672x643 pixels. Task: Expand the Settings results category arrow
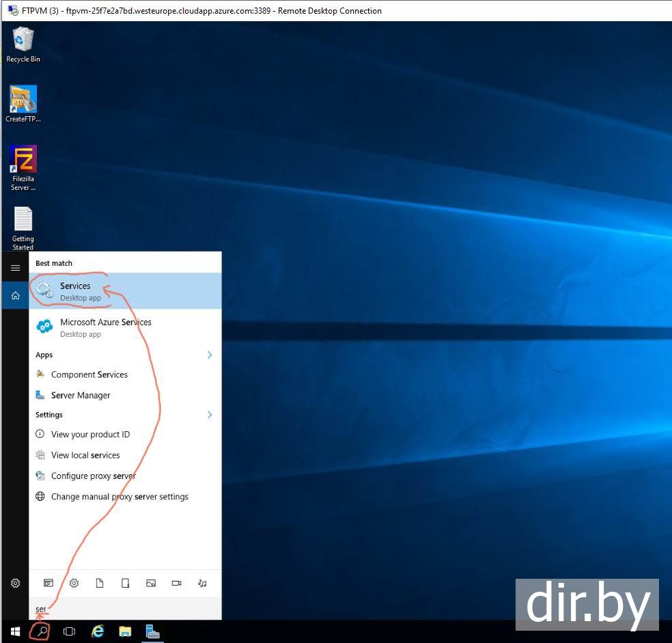click(x=210, y=415)
